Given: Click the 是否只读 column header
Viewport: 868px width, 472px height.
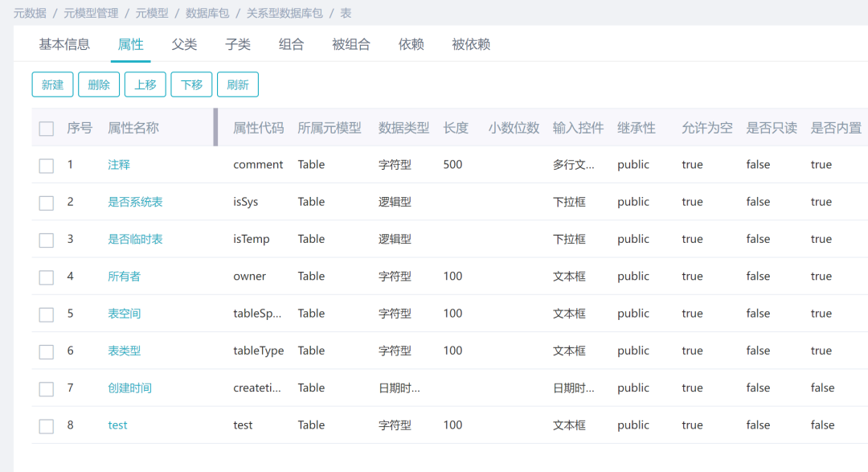Looking at the screenshot, I should point(772,128).
